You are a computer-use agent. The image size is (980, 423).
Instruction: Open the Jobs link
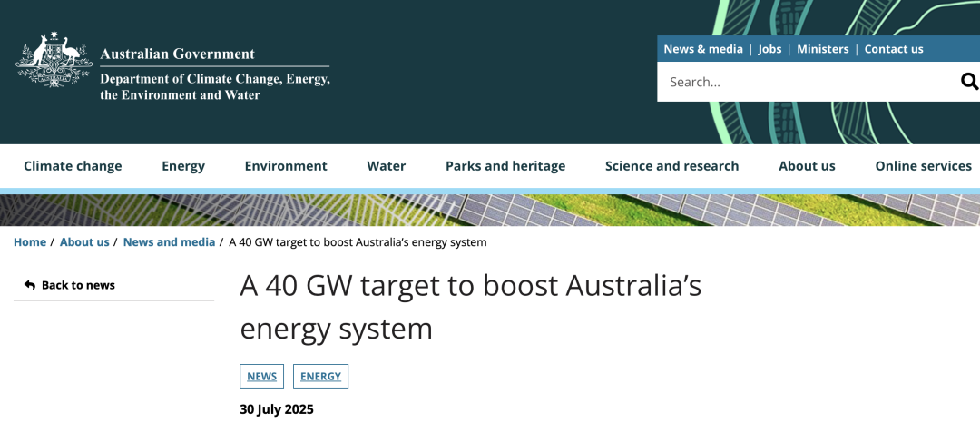[769, 49]
